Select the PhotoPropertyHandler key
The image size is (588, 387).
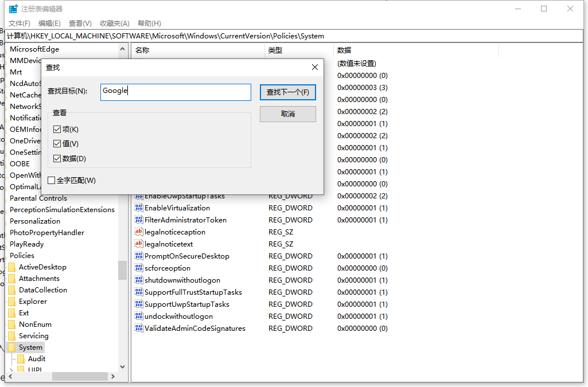coord(47,233)
